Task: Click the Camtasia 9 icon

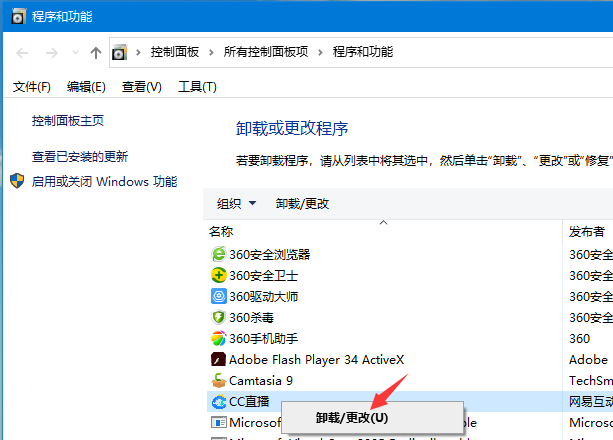Action: [219, 380]
